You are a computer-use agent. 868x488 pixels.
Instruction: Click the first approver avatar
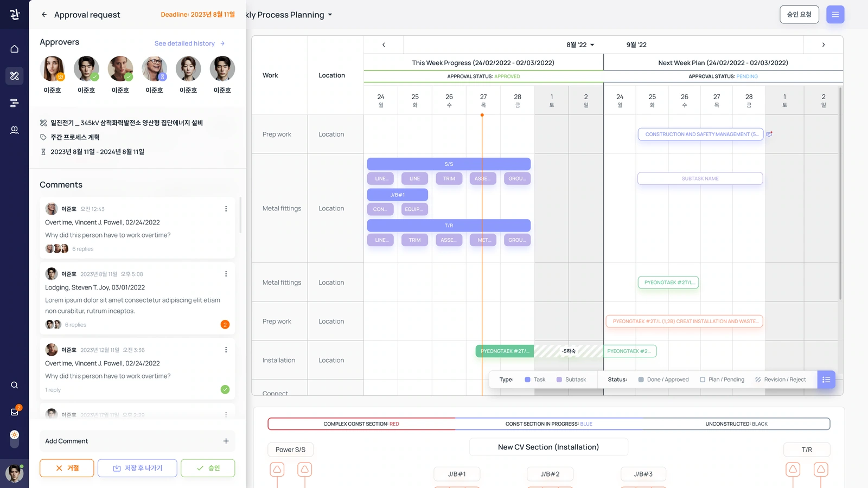(53, 69)
